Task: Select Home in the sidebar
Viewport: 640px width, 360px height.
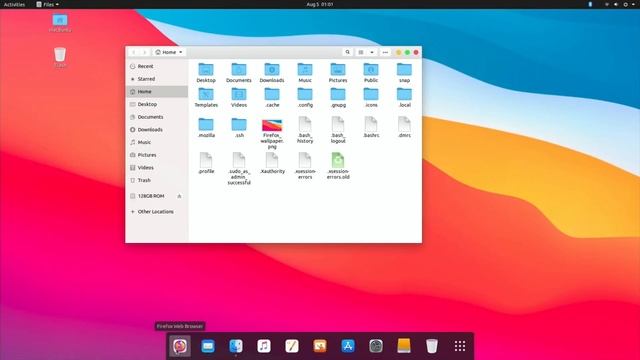Action: (x=157, y=91)
